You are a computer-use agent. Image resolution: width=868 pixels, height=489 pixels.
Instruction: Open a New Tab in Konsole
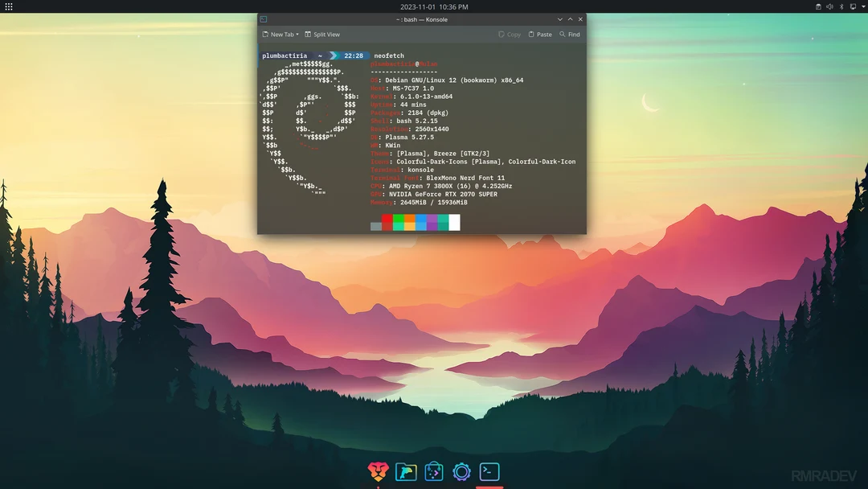[279, 34]
